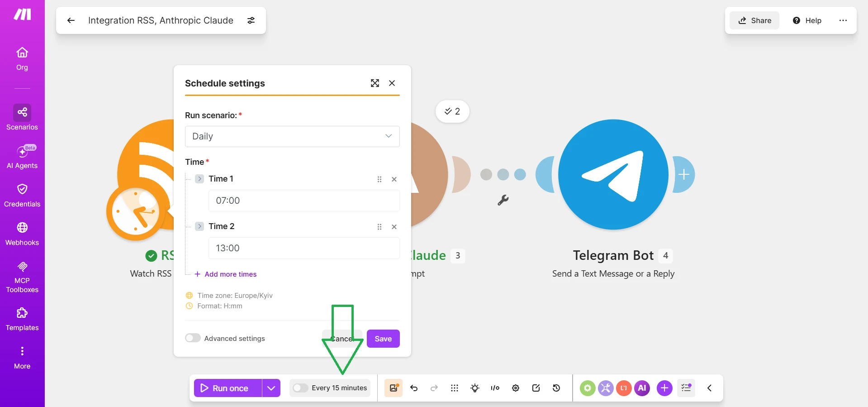Open the Run scenario Daily dropdown
The width and height of the screenshot is (868, 407).
(x=292, y=136)
